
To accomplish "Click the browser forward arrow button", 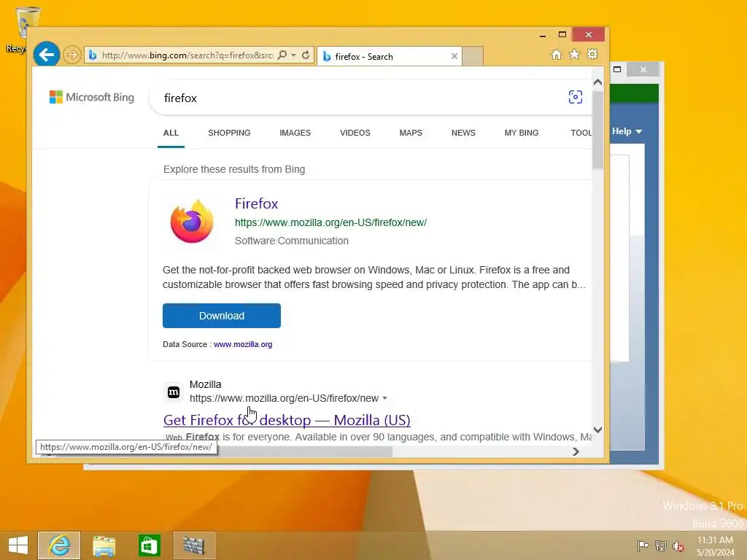I will tap(72, 55).
